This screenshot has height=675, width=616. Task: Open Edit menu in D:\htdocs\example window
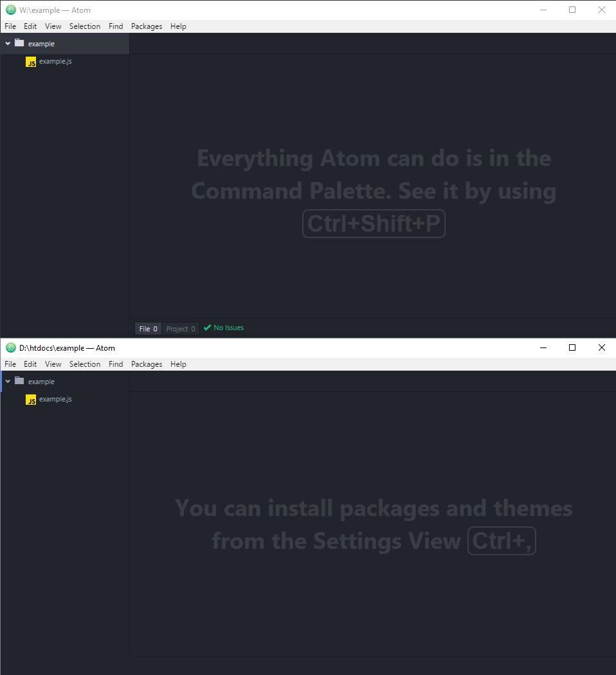30,364
